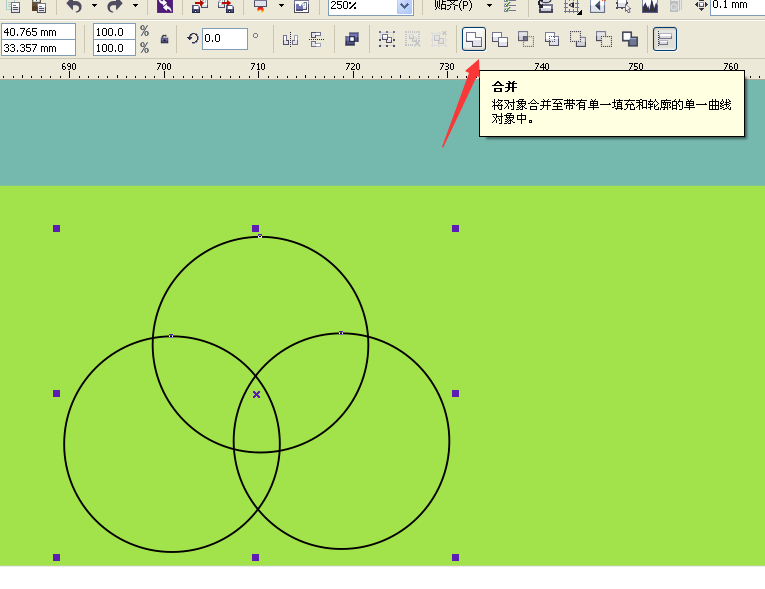Viewport: 765px width, 589px height.
Task: Click the middle-right selection handle
Action: pos(456,393)
